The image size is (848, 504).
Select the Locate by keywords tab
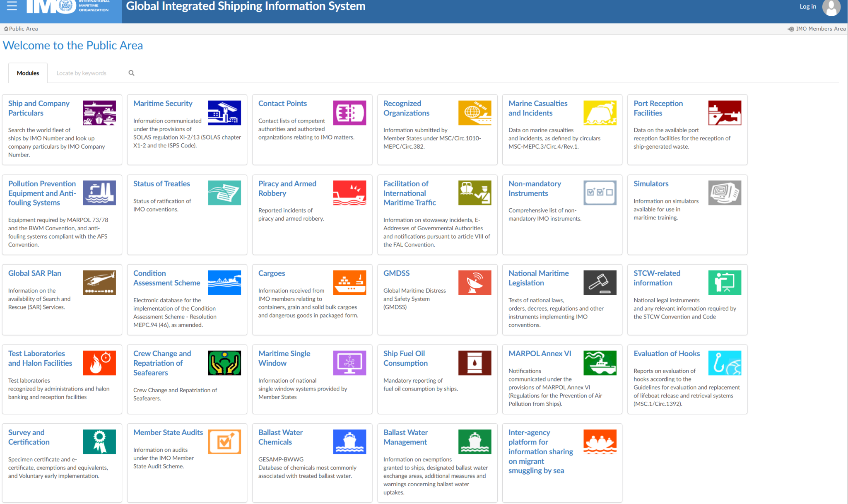(x=81, y=72)
